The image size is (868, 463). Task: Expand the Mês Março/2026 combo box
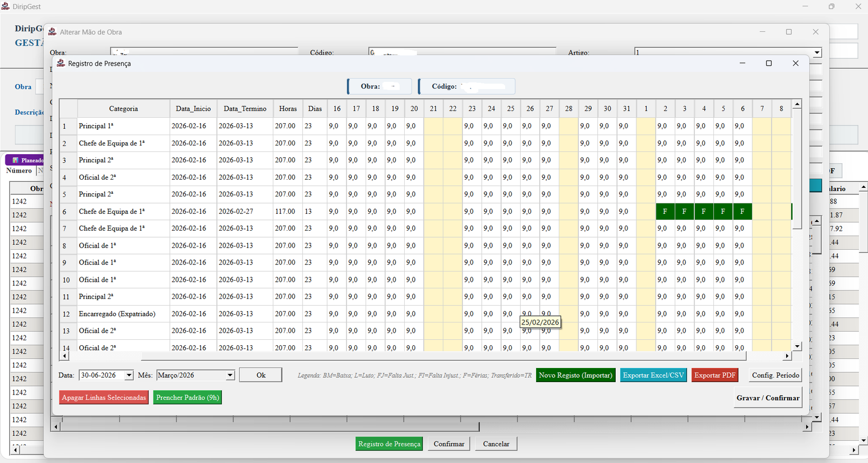[230, 375]
